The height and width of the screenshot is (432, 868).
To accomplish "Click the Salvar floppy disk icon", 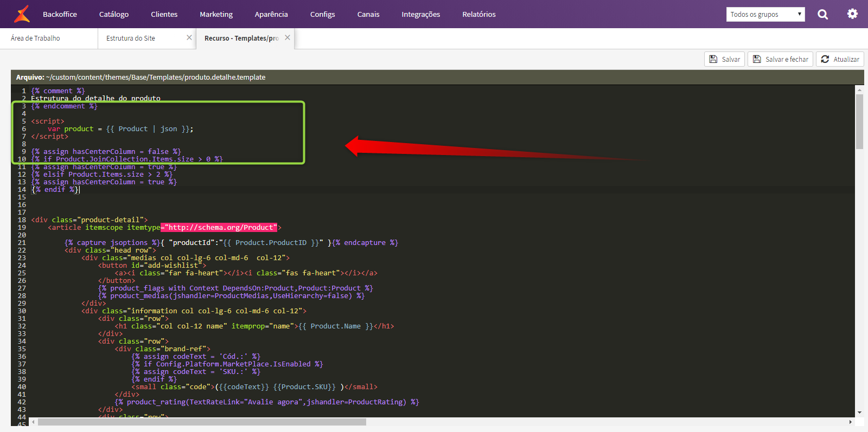I will coord(713,59).
